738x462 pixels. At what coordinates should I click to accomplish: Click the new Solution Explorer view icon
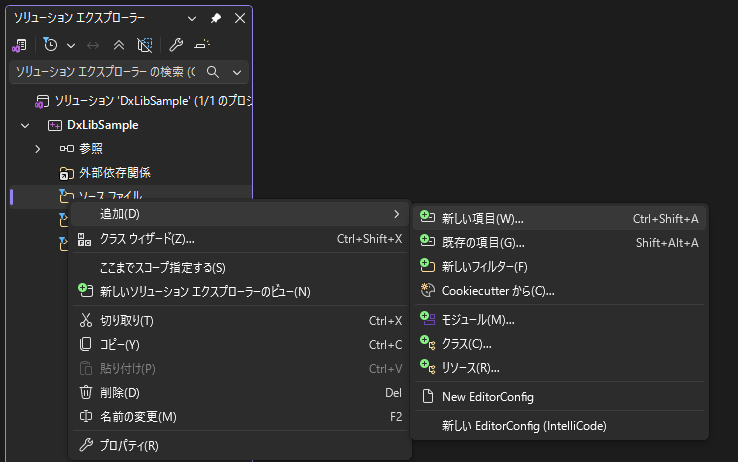(85, 290)
